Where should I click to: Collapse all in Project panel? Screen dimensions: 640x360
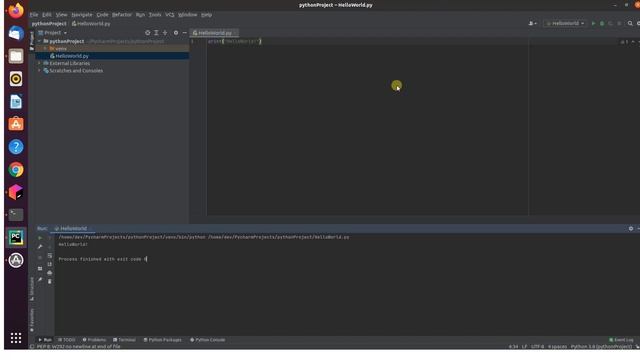(x=165, y=33)
